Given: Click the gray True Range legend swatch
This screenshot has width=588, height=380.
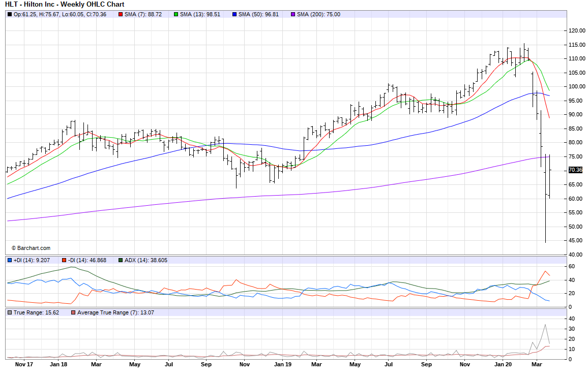Looking at the screenshot, I should (10, 312).
